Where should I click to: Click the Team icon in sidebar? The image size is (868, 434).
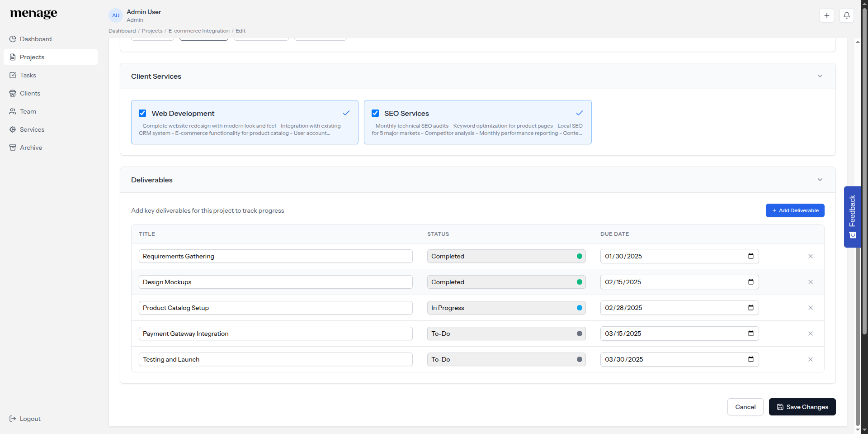13,111
